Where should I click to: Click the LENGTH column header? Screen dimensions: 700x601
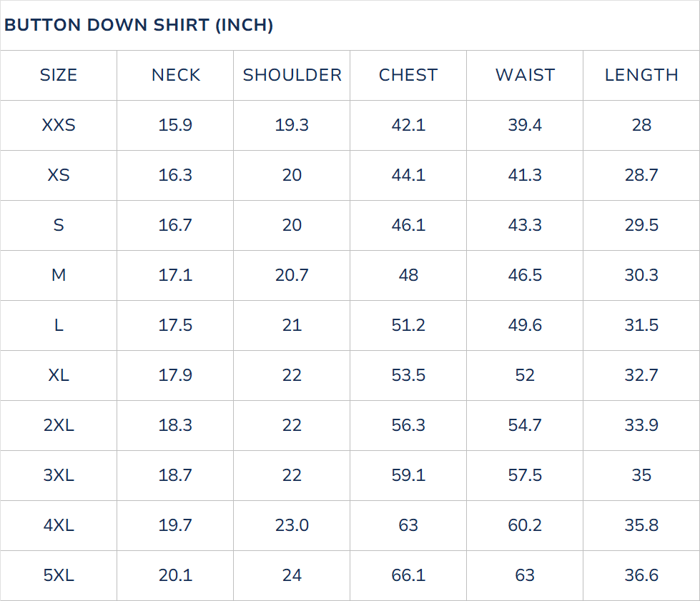641,75
